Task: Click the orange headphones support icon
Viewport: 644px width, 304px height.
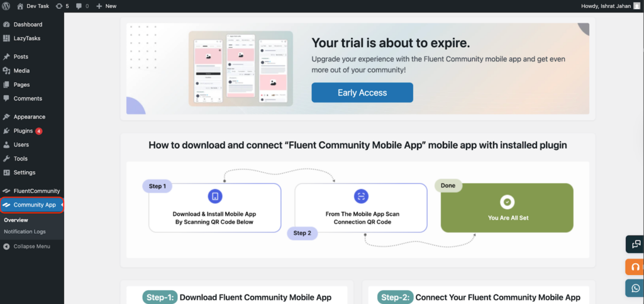Action: click(x=636, y=266)
